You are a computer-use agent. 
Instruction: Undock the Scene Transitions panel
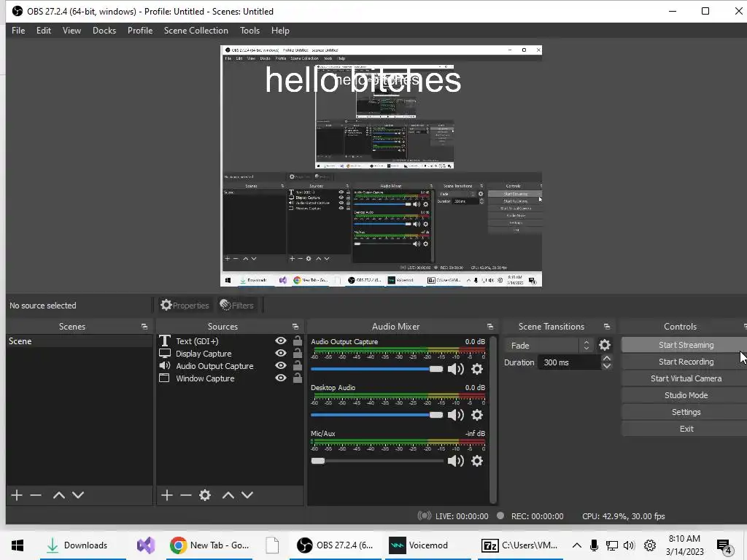[x=607, y=327]
